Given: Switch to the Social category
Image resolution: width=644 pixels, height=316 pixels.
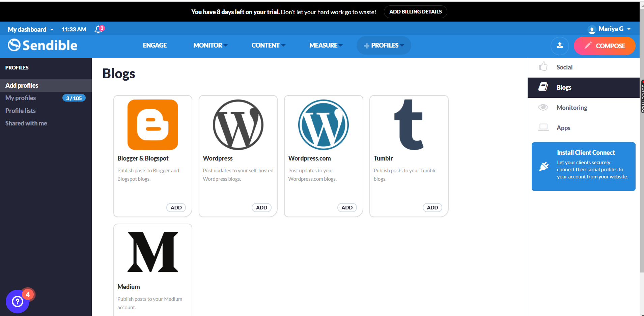Looking at the screenshot, I should pyautogui.click(x=584, y=67).
